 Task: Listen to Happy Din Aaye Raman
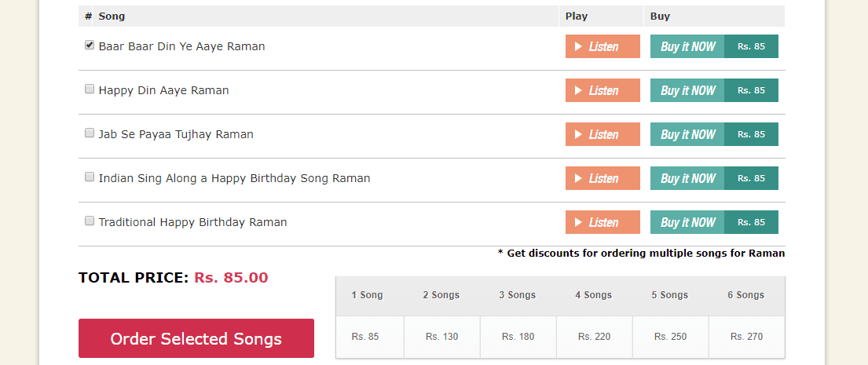(x=602, y=90)
